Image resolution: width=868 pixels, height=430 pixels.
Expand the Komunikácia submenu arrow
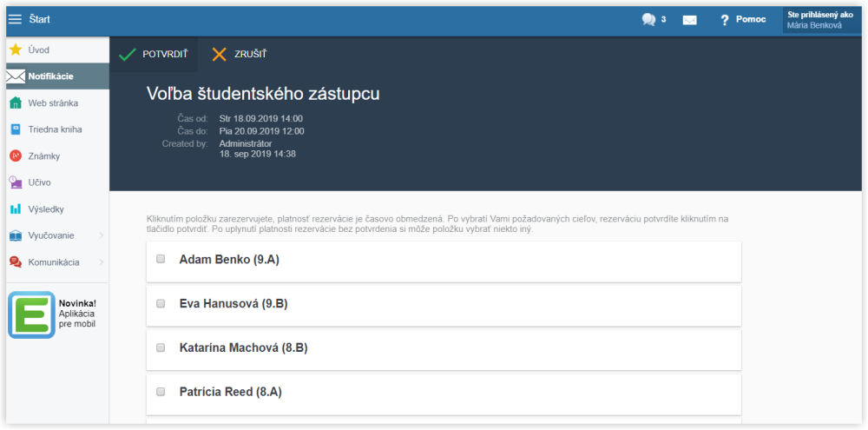pyautogui.click(x=102, y=262)
